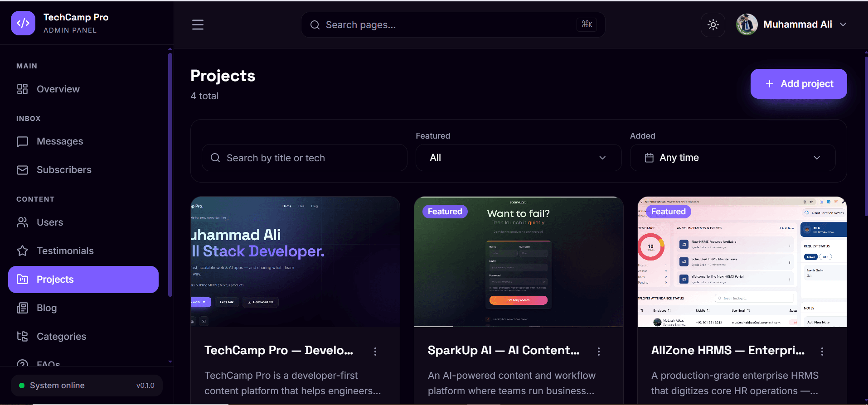
Task: Click the Testimonials star icon
Action: (22, 251)
